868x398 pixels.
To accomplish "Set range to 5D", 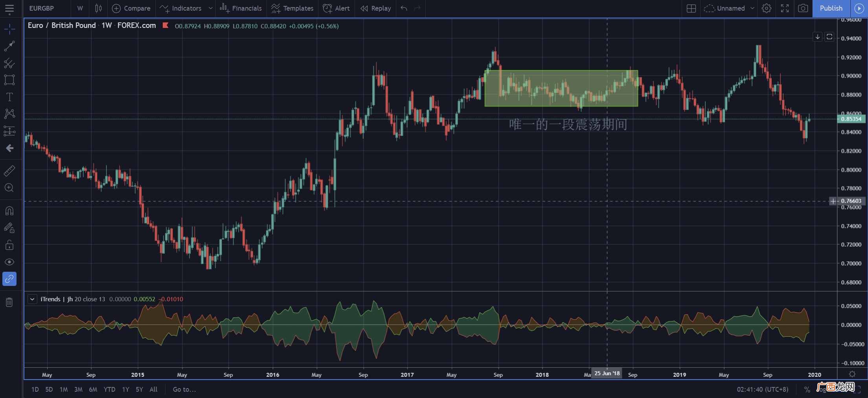I will click(49, 389).
